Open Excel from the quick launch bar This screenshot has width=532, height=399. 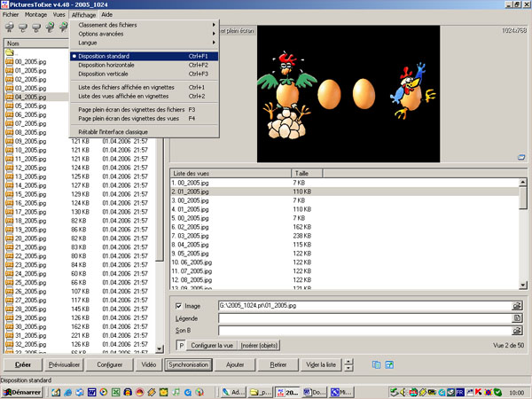(115, 393)
